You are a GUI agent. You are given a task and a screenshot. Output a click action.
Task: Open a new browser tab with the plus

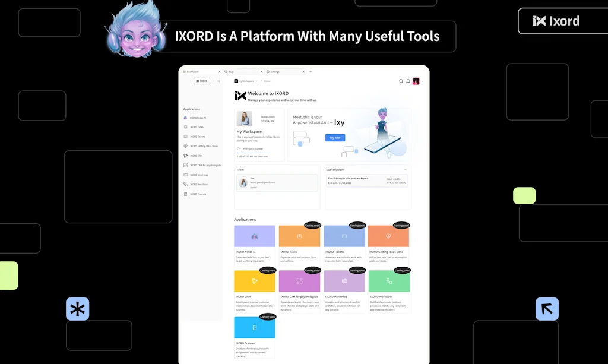point(311,71)
